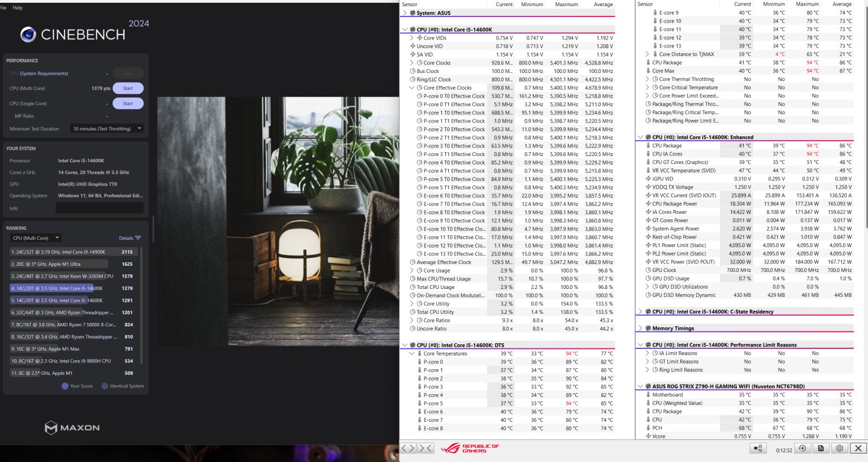This screenshot has width=868, height=462.
Task: Expand the GPU D3D Utilizations row
Action: [648, 287]
